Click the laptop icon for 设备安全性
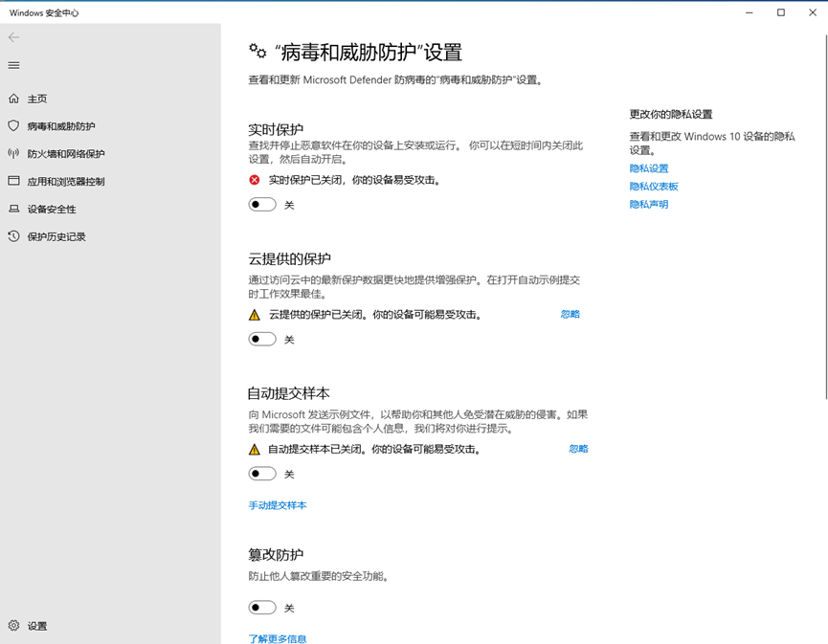828x644 pixels. point(13,209)
